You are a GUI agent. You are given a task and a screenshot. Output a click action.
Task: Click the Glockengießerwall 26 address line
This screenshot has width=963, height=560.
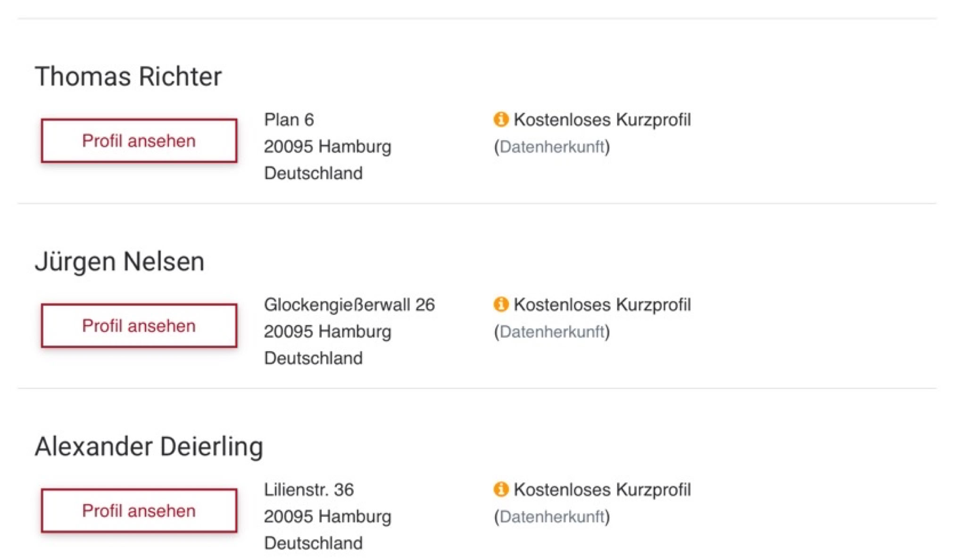pyautogui.click(x=349, y=305)
